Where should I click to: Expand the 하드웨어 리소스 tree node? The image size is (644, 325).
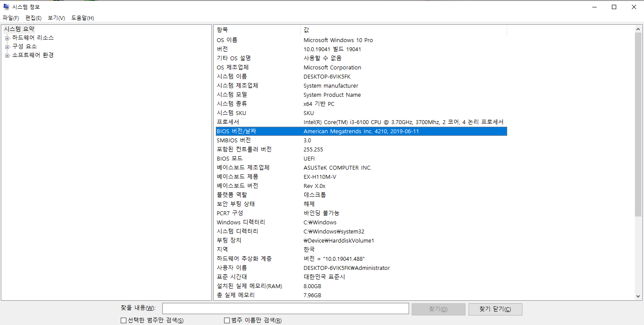pos(7,38)
